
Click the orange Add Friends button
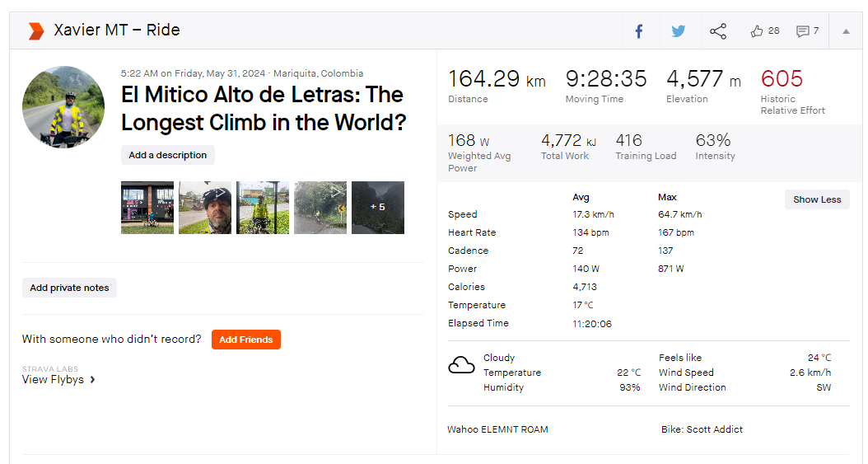(245, 340)
